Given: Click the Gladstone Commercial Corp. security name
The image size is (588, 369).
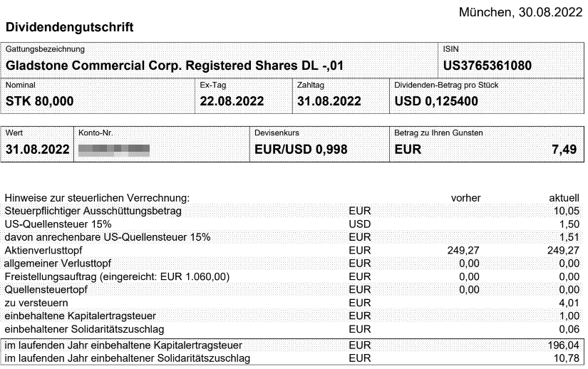Looking at the screenshot, I should coord(175,66).
